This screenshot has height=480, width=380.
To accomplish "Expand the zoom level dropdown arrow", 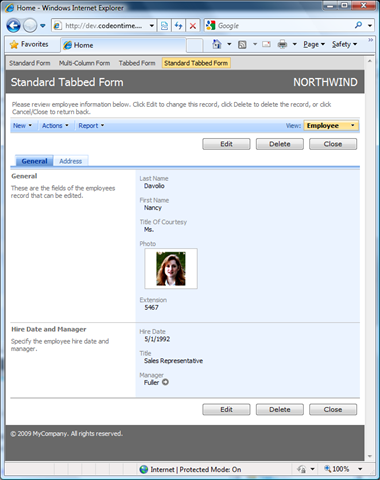I will click(360, 469).
